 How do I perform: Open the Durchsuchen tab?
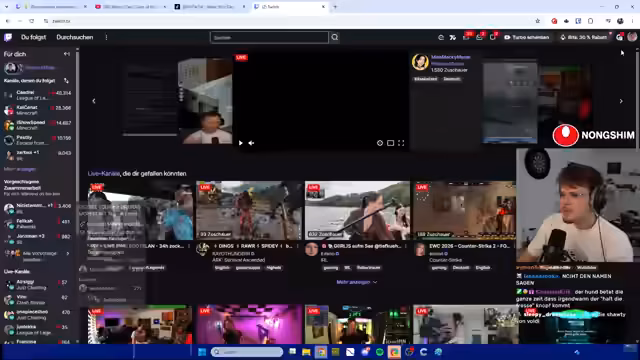(x=75, y=37)
